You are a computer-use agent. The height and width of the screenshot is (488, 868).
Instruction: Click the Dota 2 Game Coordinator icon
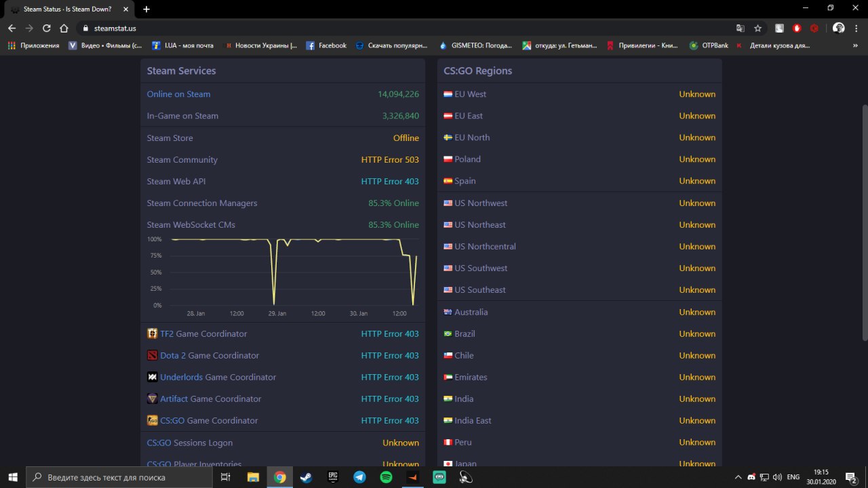153,355
